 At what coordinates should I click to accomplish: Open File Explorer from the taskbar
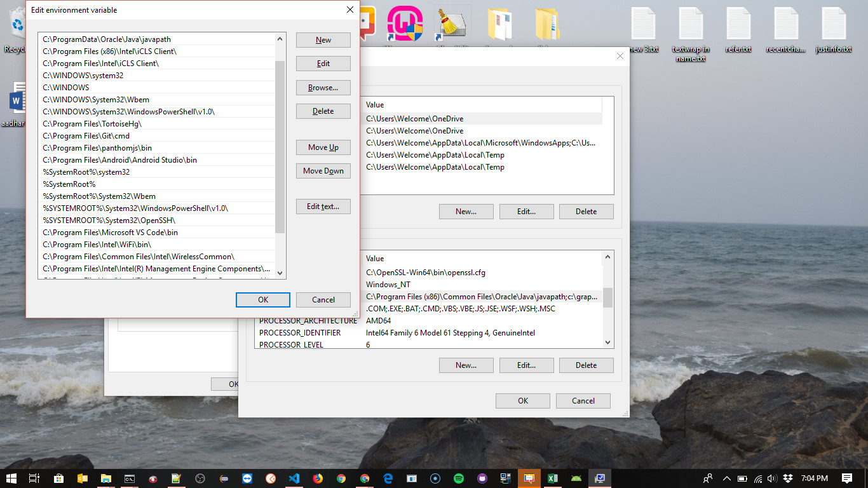(105, 478)
